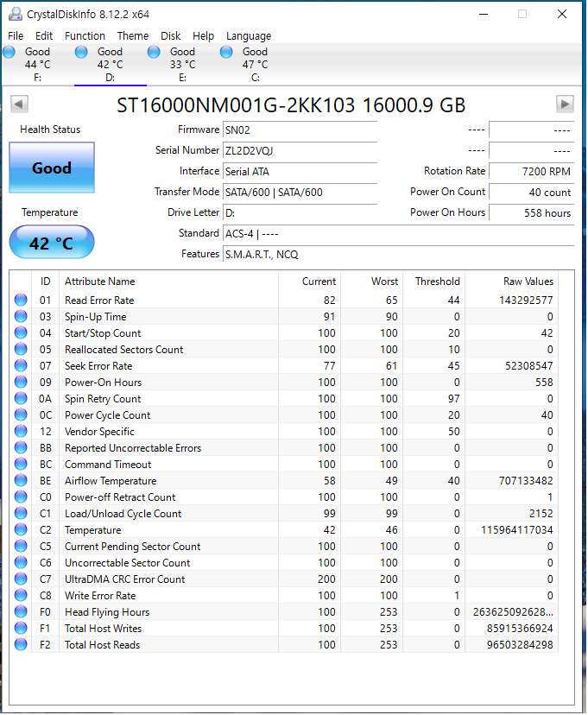Go to previous disk with left arrow
Screen dimensions: 588x715
19,104
